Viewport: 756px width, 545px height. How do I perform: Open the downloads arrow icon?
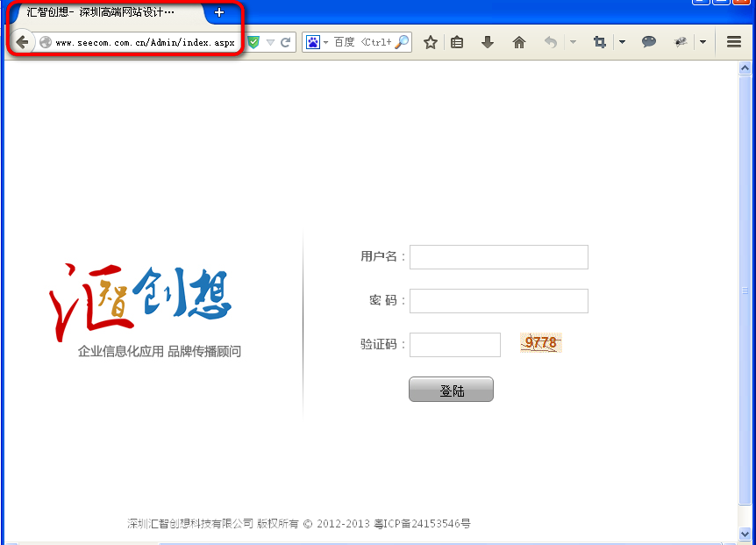pos(488,42)
